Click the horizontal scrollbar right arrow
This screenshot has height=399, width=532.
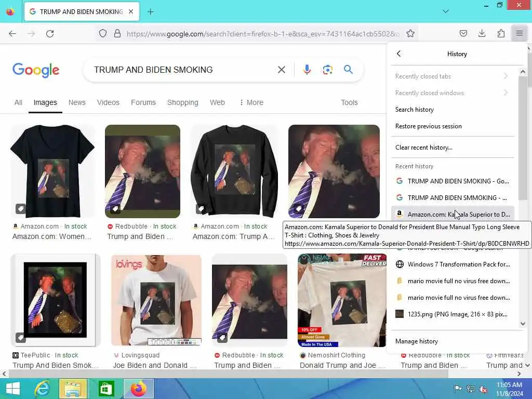519,374
